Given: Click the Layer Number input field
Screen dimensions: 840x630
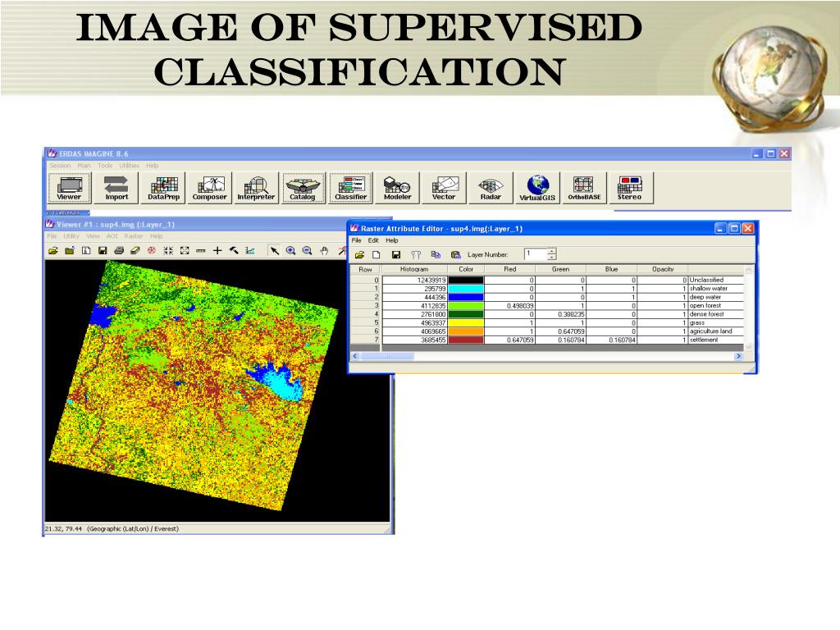Looking at the screenshot, I should [x=536, y=254].
